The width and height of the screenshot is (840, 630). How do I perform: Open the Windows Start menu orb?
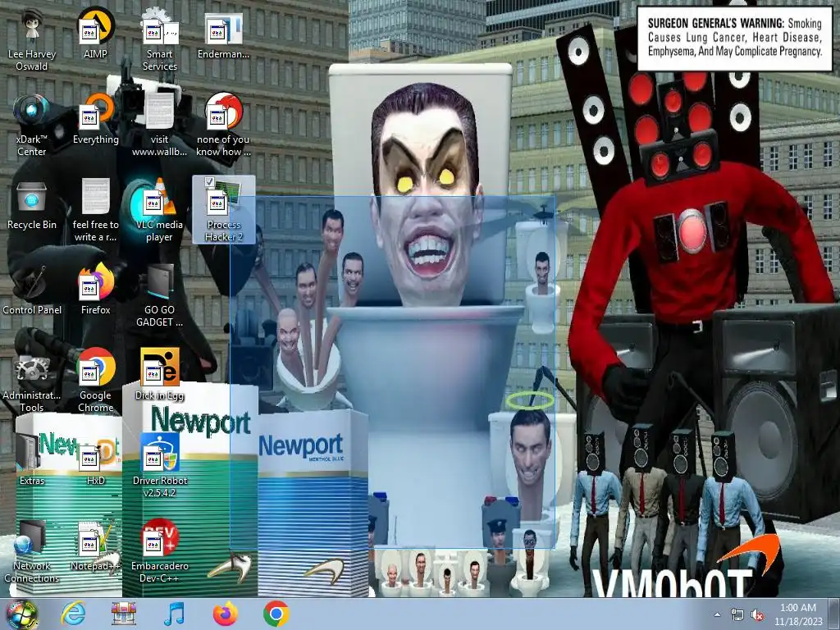pos(21,614)
